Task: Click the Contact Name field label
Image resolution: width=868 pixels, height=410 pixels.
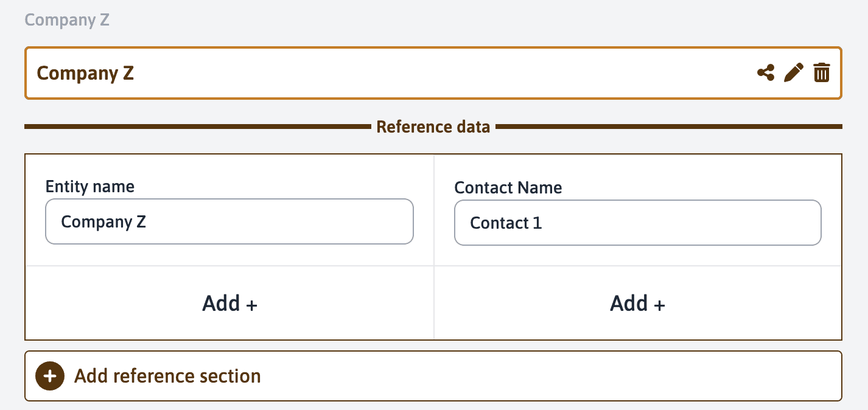Action: (508, 187)
